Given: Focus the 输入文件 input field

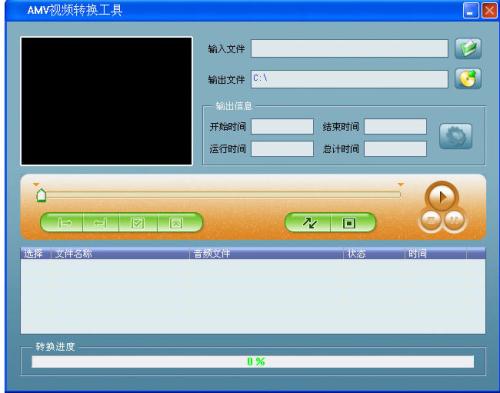Looking at the screenshot, I should pyautogui.click(x=349, y=49).
